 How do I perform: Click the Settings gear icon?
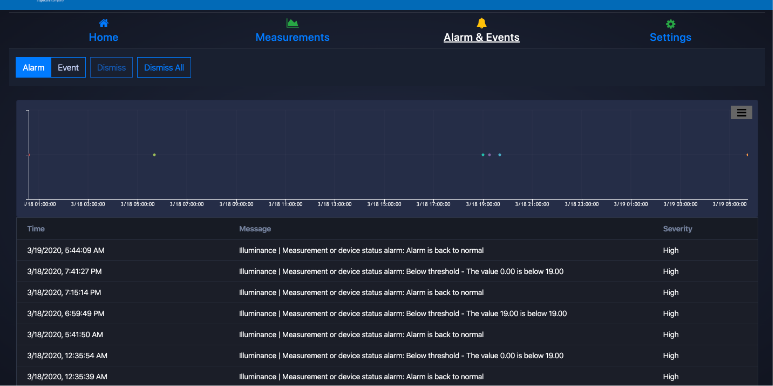tap(670, 24)
